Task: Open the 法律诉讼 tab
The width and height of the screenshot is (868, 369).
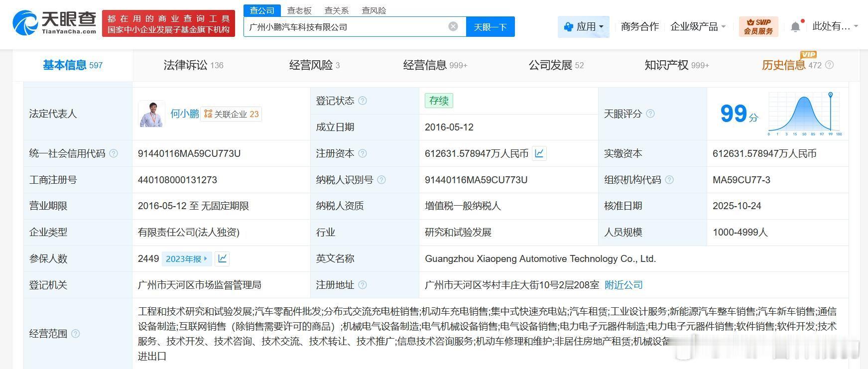Action: (x=193, y=65)
